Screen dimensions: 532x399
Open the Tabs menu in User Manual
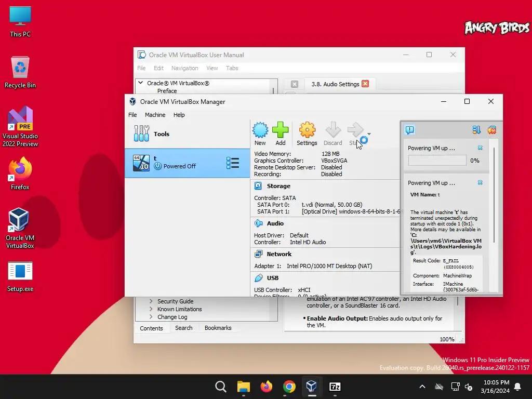(232, 68)
